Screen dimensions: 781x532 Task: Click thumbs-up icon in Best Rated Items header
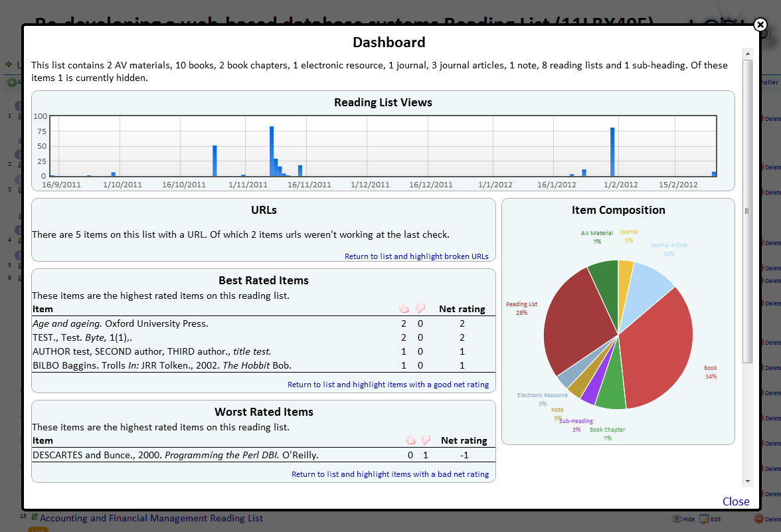point(403,308)
